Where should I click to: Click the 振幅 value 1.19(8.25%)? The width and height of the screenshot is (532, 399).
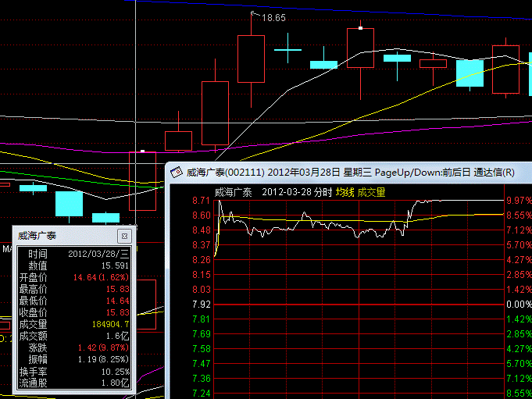pos(103,359)
